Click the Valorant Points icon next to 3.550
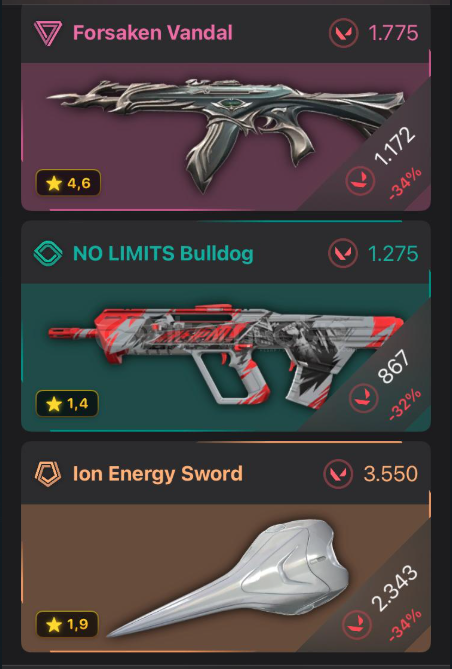The image size is (452, 669). [338, 474]
